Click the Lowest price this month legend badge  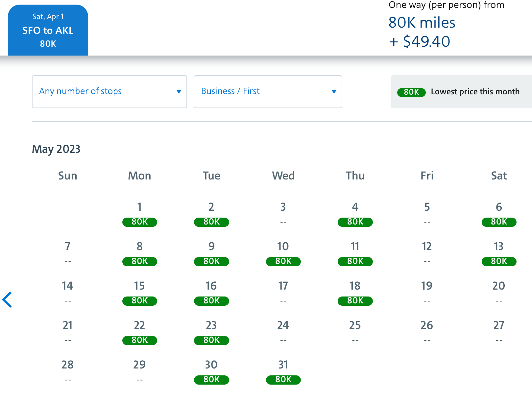[x=411, y=92]
